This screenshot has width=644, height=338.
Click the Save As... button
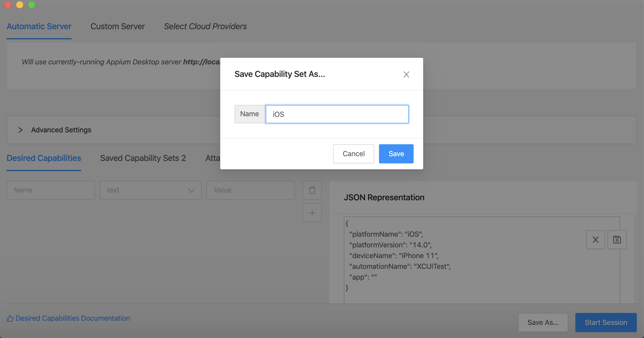click(x=543, y=323)
